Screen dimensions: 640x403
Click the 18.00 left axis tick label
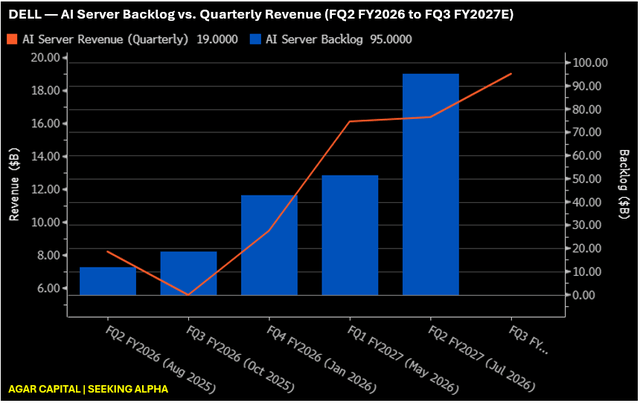pyautogui.click(x=46, y=91)
